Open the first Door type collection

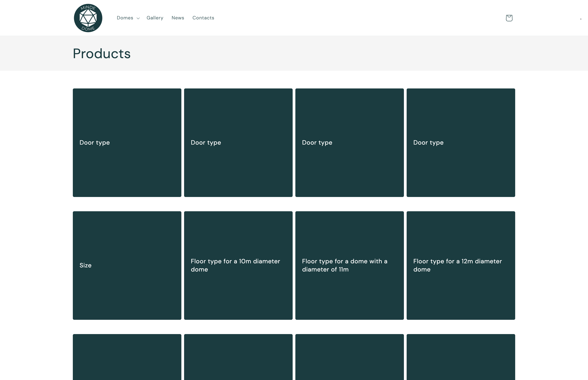tap(127, 142)
